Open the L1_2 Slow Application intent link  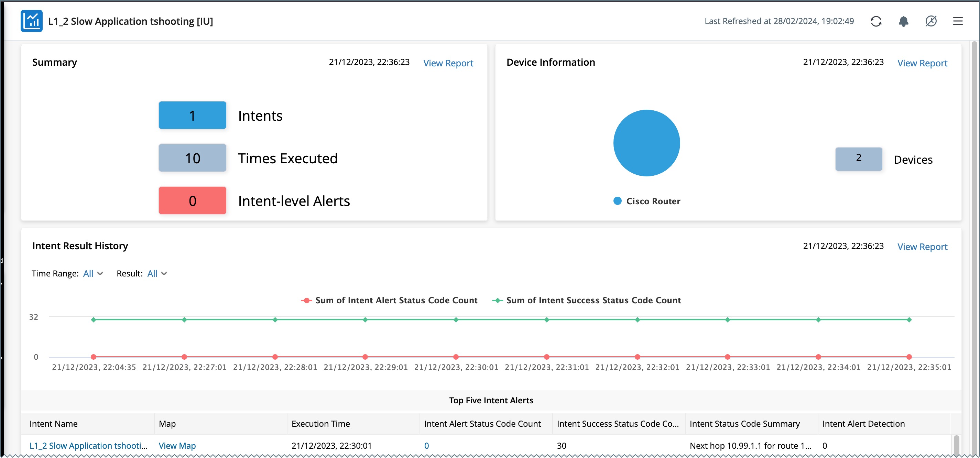tap(88, 445)
